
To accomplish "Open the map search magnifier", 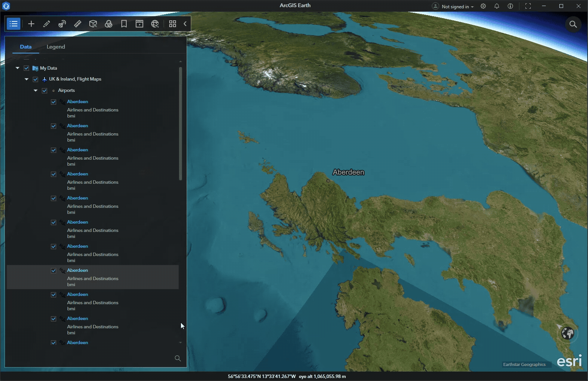I will [x=573, y=24].
